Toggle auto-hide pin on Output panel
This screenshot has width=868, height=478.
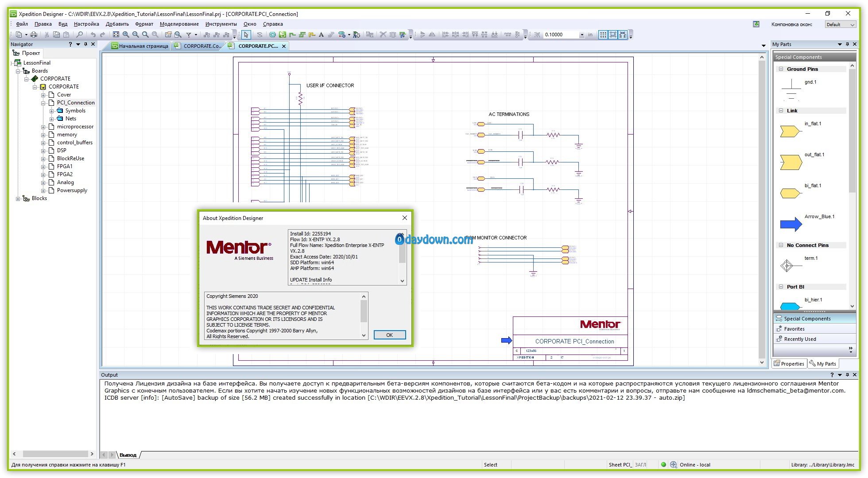tap(847, 375)
